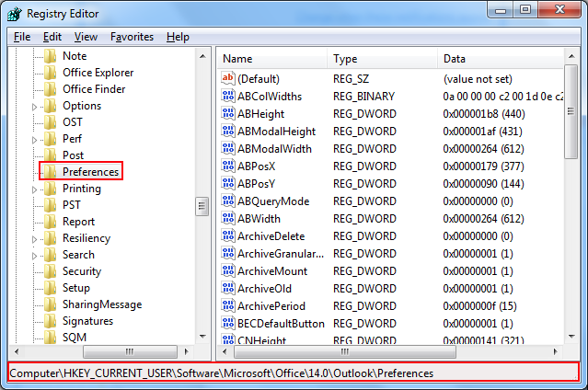Click the DWORD icon beside ABModalHeight
588x390 pixels.
click(x=228, y=131)
